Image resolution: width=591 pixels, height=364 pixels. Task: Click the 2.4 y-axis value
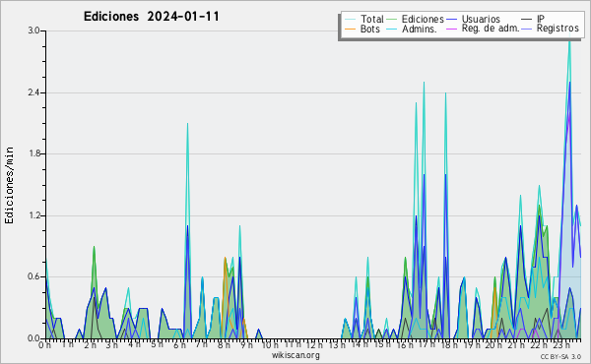[33, 92]
